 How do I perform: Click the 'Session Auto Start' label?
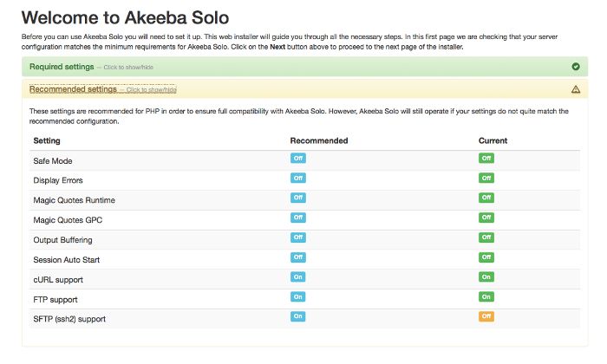click(x=67, y=260)
